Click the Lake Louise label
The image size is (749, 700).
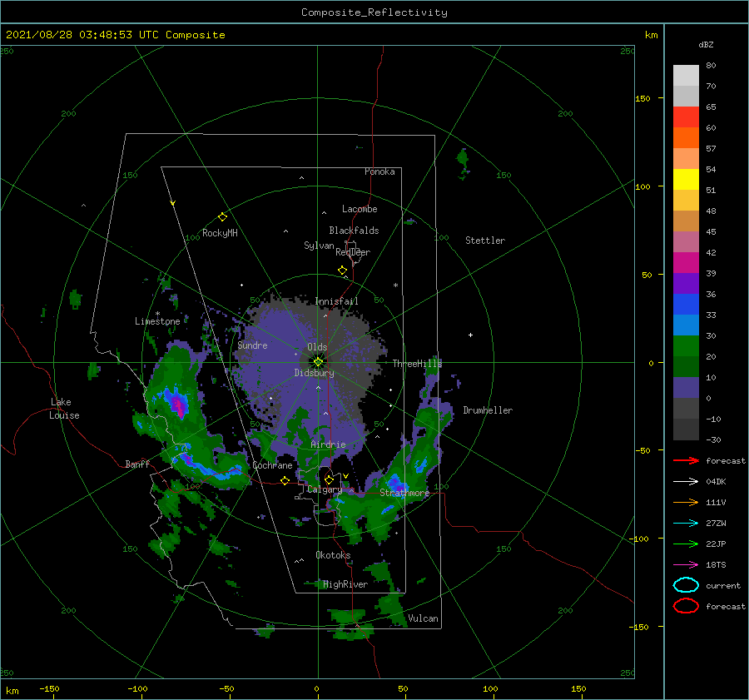coord(64,409)
